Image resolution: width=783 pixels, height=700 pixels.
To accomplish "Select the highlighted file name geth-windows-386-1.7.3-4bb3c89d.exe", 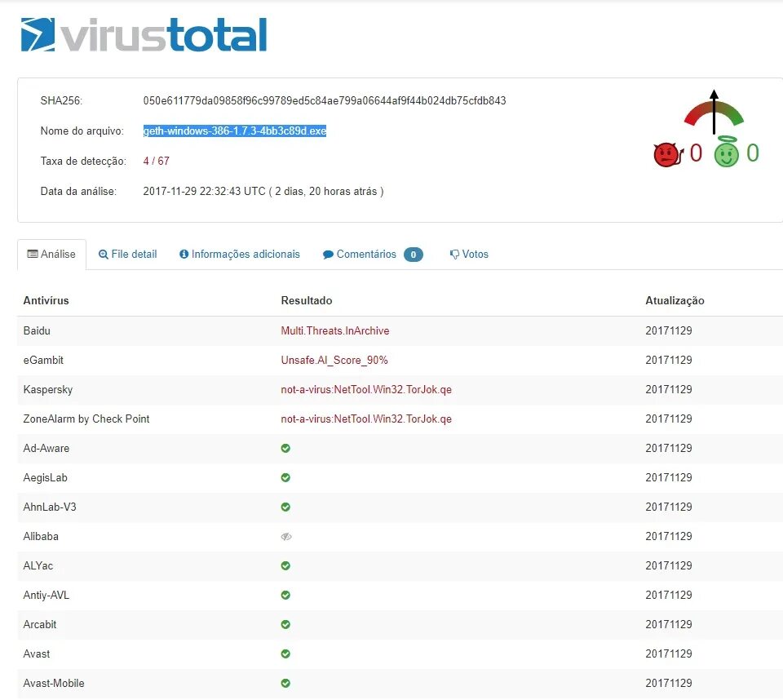I will pos(235,131).
